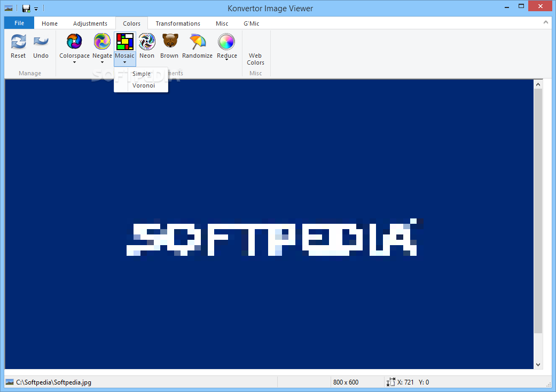Switch to the Adjustments tab
The height and width of the screenshot is (392, 556).
coord(90,23)
